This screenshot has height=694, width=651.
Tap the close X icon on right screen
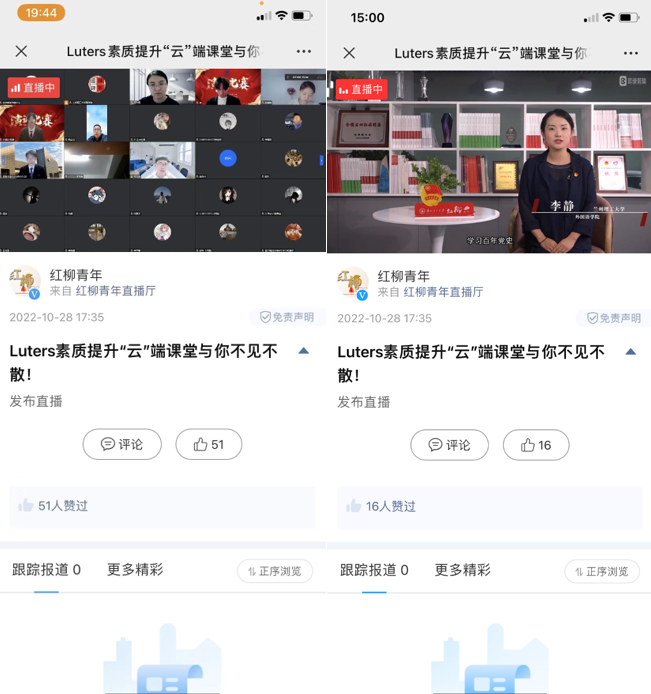pos(349,53)
